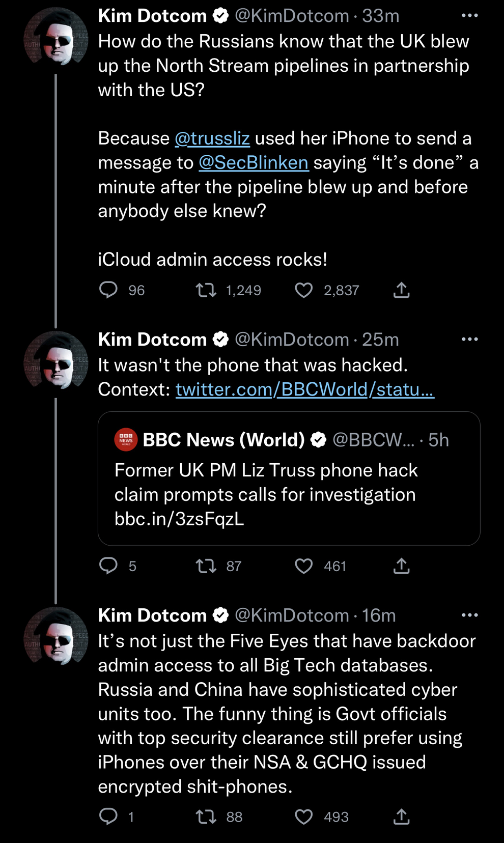Follow the twitter.com/BBCWorld status link
The image size is (504, 843).
coord(304,389)
